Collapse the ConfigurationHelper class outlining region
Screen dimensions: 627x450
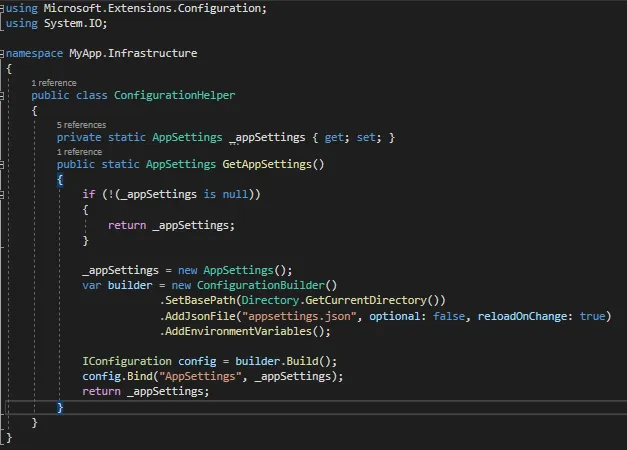point(2,96)
